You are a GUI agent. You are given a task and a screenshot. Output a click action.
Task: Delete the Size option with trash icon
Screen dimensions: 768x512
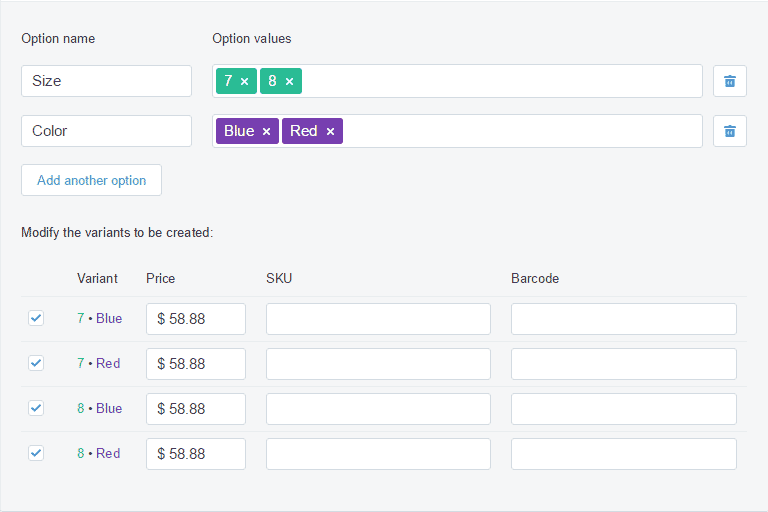click(x=730, y=81)
